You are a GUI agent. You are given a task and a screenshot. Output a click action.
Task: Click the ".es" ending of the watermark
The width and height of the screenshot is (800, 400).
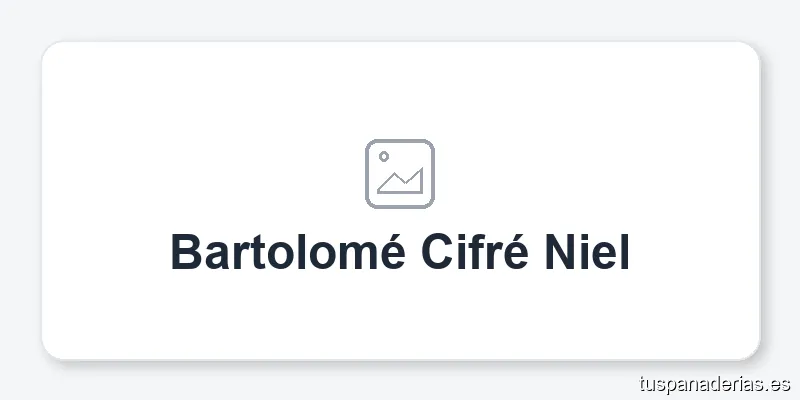pyautogui.click(x=778, y=384)
